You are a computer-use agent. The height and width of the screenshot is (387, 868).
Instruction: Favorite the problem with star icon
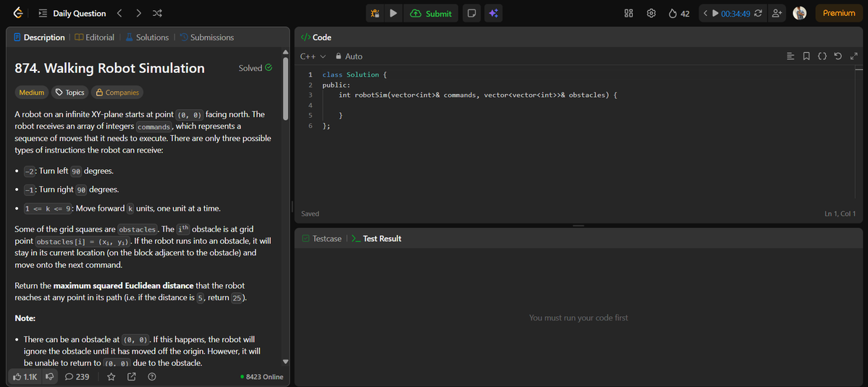tap(111, 376)
